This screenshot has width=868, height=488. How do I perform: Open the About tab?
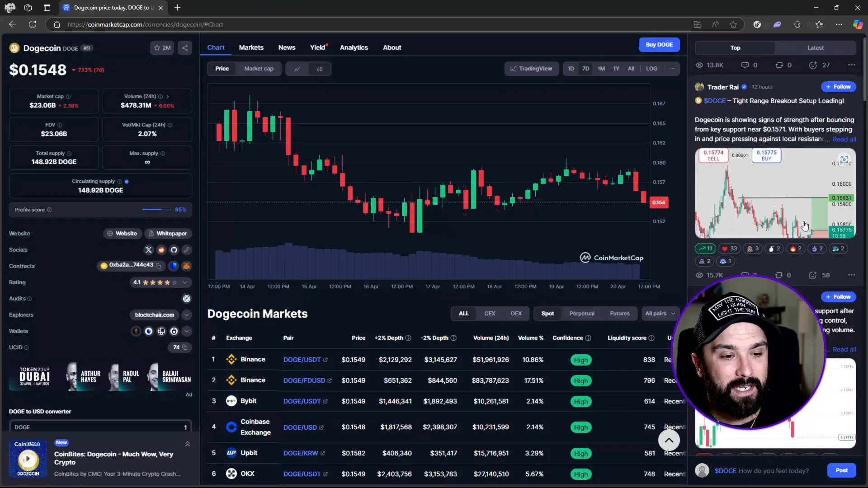coord(392,47)
